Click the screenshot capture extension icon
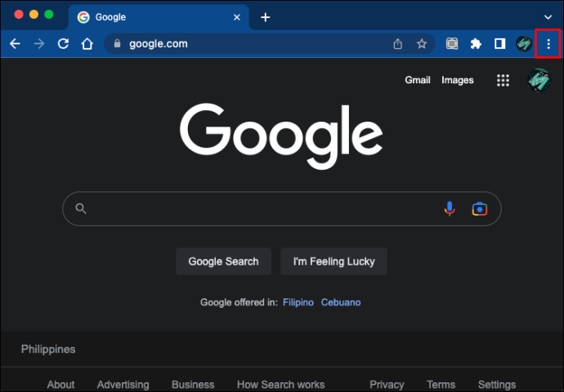Image resolution: width=564 pixels, height=392 pixels. point(452,44)
